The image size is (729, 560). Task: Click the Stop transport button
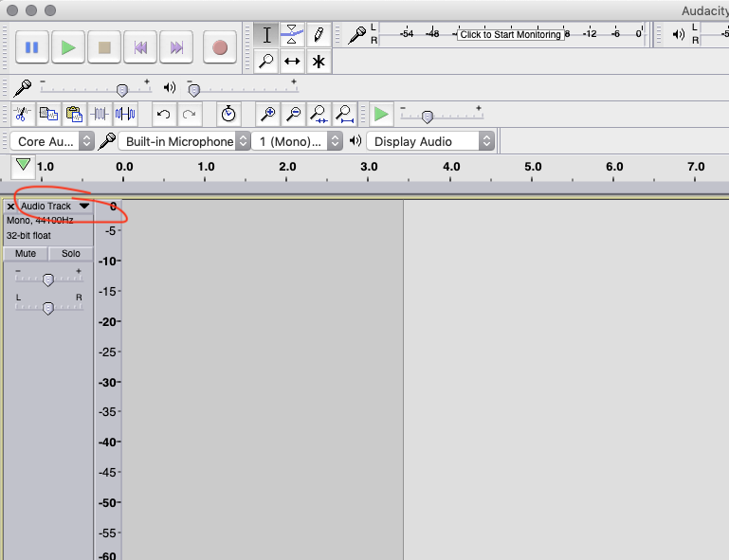click(x=104, y=47)
